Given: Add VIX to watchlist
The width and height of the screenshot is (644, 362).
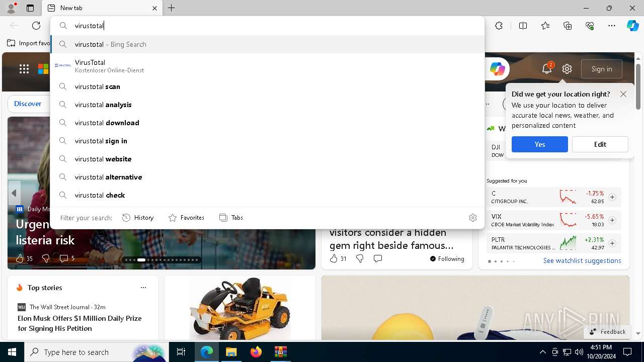Looking at the screenshot, I should (612, 220).
